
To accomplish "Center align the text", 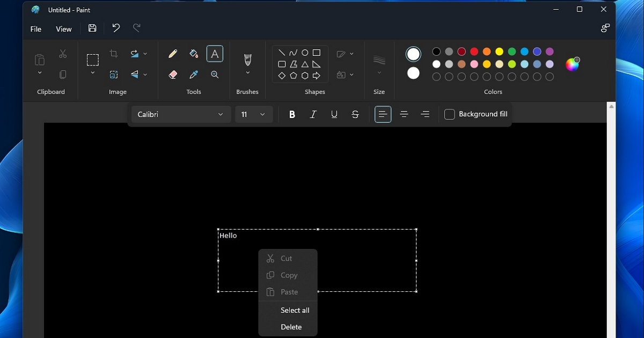I will pos(404,114).
